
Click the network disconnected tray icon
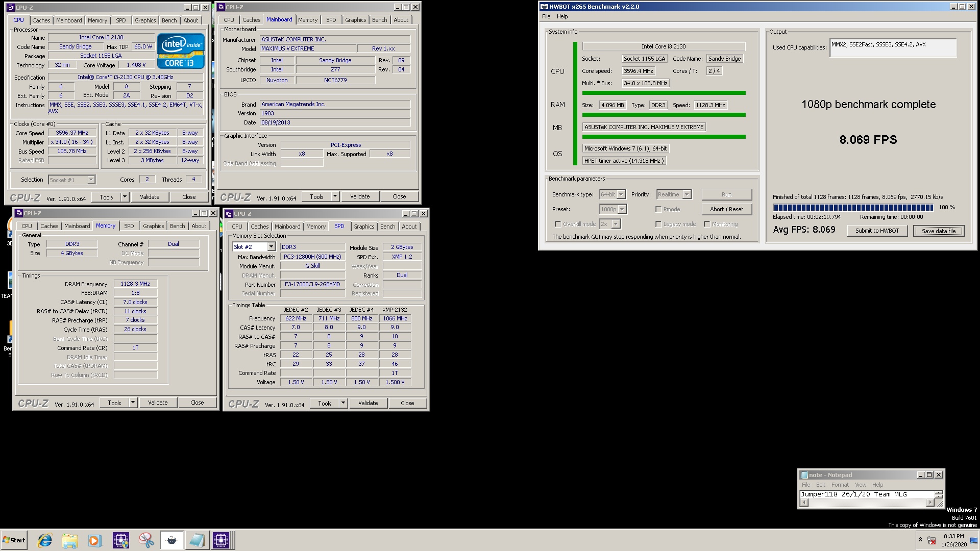(x=932, y=540)
